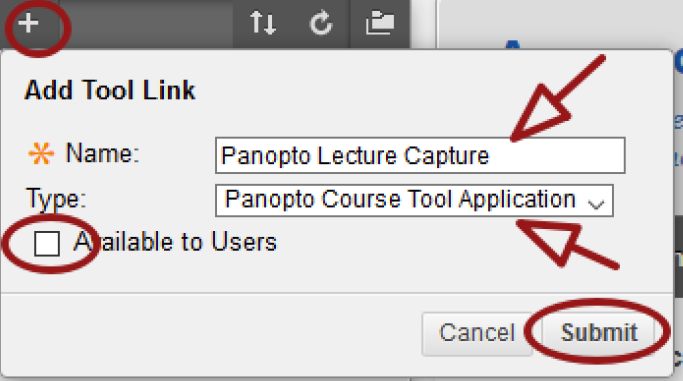The image size is (683, 381).
Task: Select the 'Panopto Course Tool Application' combo box
Action: coord(414,200)
